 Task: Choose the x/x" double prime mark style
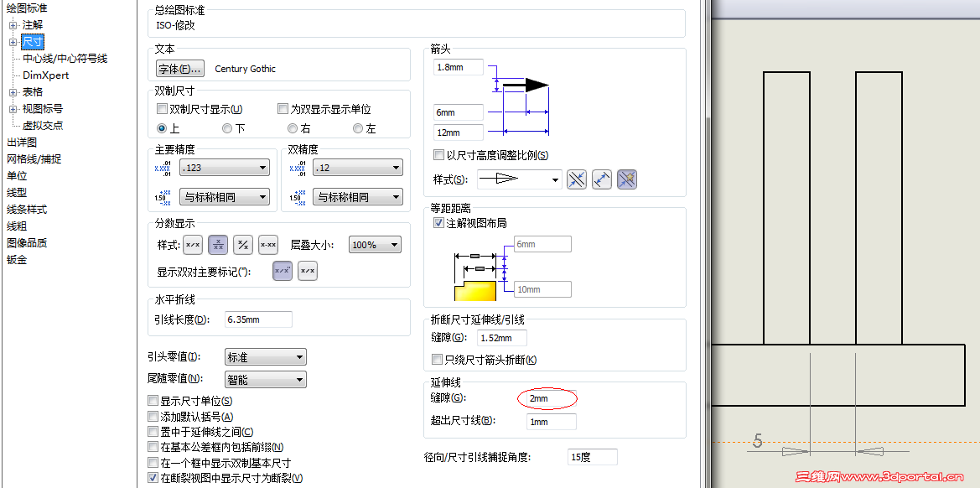point(283,271)
